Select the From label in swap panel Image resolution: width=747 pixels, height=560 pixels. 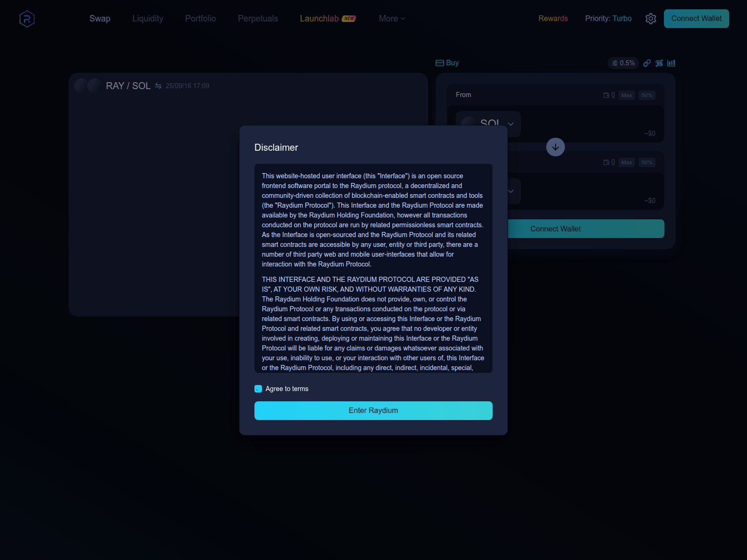(x=464, y=95)
